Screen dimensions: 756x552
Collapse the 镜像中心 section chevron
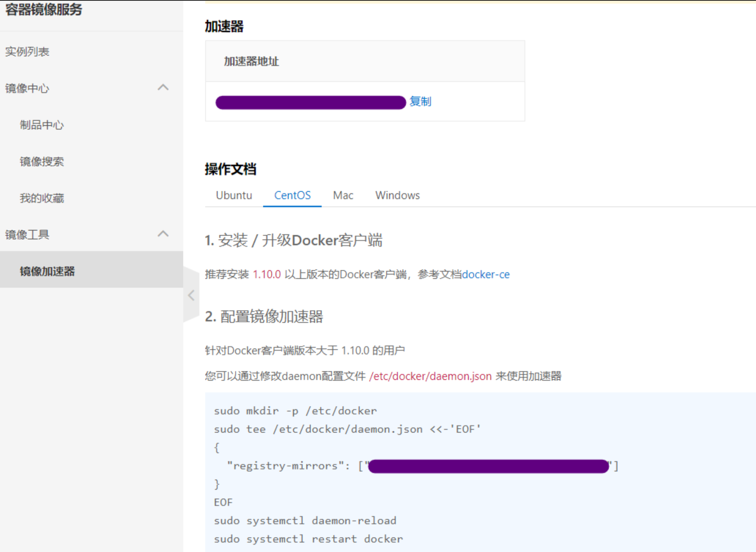(163, 87)
